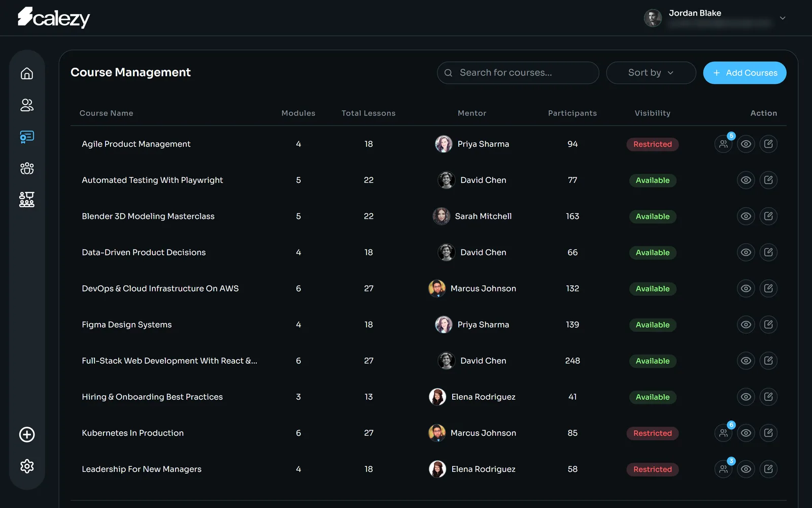The image size is (812, 508).
Task: Click the Search for courses field
Action: (x=518, y=73)
